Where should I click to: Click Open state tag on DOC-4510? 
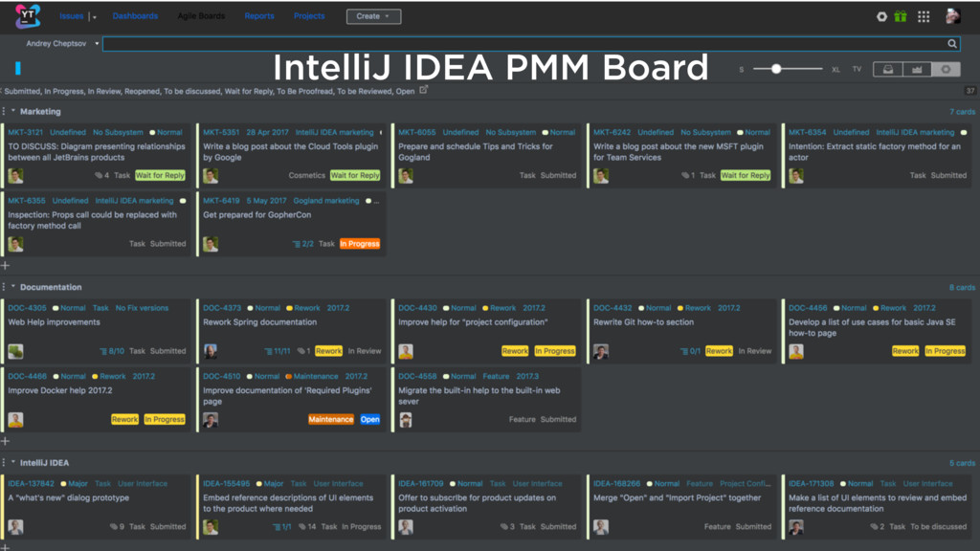(370, 419)
